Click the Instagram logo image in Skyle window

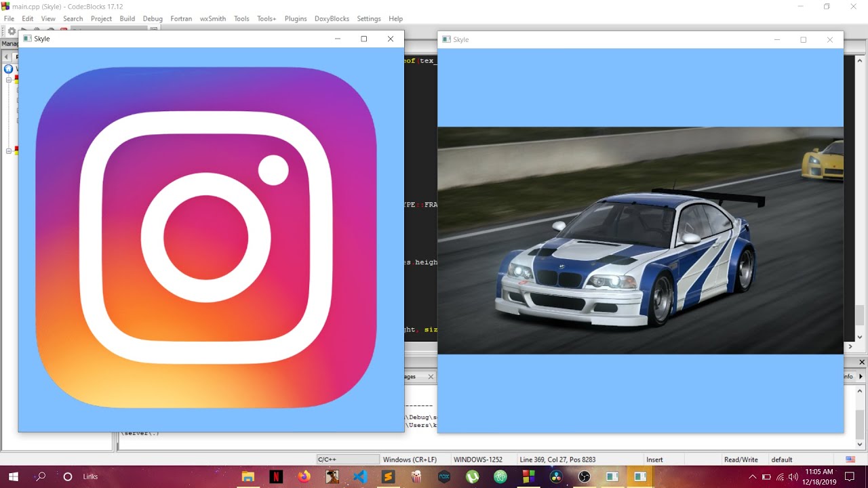pos(206,237)
